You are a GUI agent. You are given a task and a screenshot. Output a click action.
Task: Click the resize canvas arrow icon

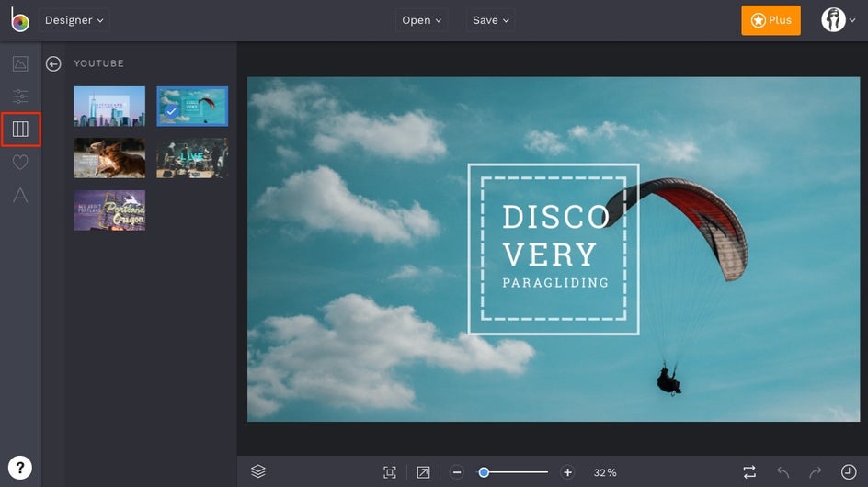[423, 472]
